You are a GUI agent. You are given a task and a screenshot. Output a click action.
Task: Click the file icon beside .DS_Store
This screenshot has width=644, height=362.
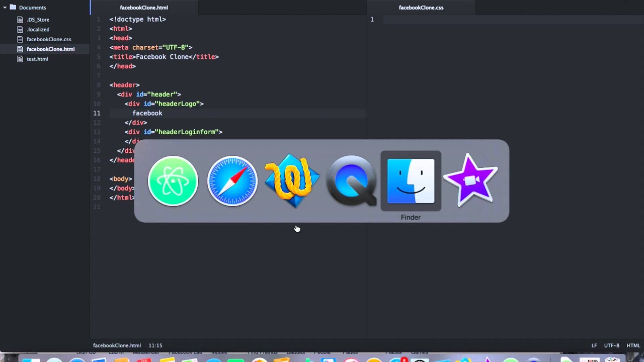point(20,20)
